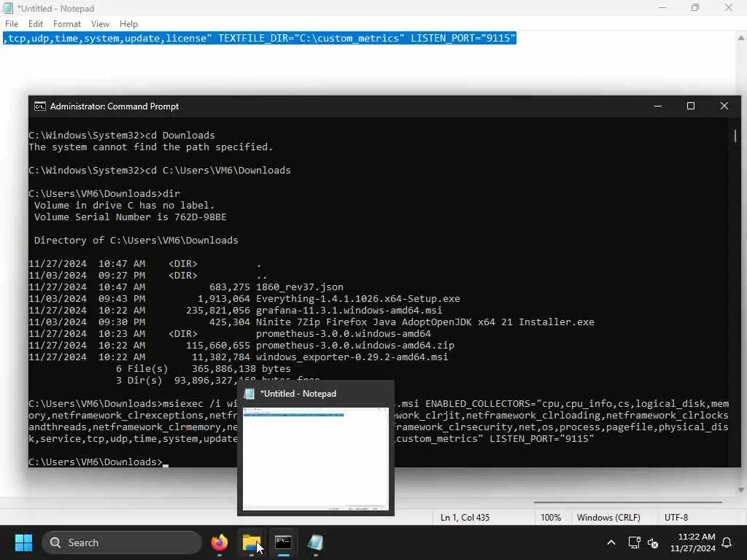This screenshot has height=560, width=747.
Task: Close the Command Prompt window
Action: coord(724,106)
